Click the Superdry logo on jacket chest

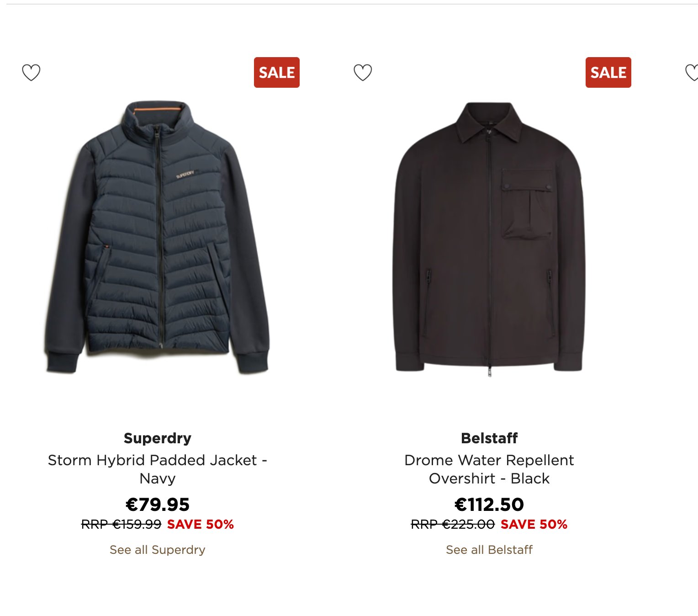[x=185, y=175]
